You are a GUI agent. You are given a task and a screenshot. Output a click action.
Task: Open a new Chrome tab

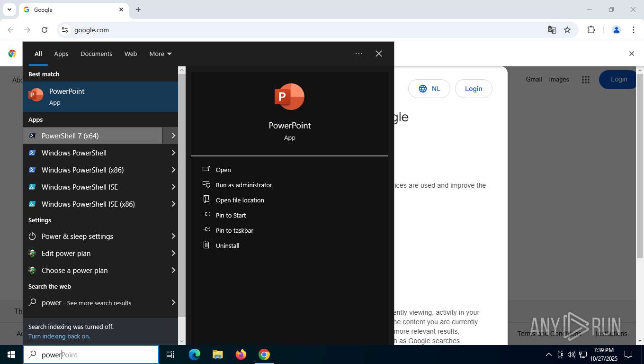[138, 9]
